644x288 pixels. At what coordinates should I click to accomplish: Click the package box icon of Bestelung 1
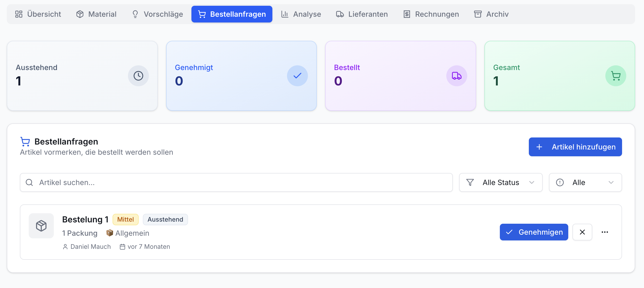[41, 226]
